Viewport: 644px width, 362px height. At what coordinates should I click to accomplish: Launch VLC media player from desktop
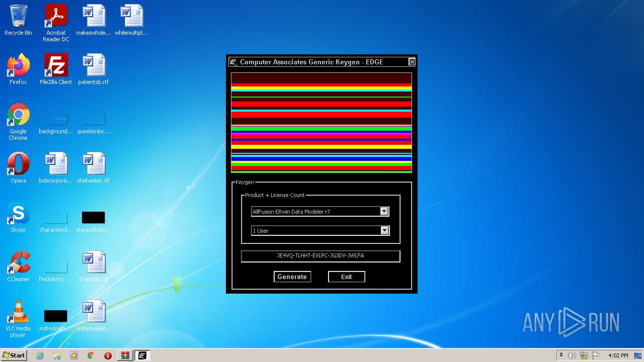tap(18, 319)
